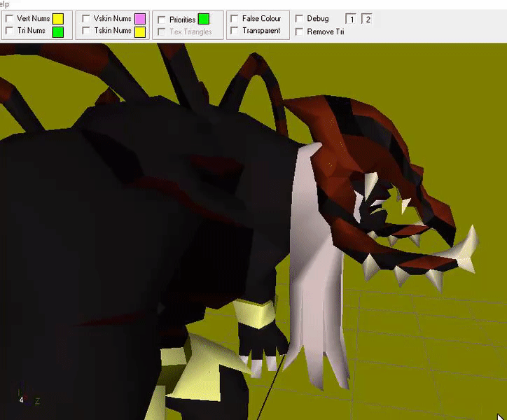
Task: Enable the Vert Nums checkbox
Action: [9, 18]
